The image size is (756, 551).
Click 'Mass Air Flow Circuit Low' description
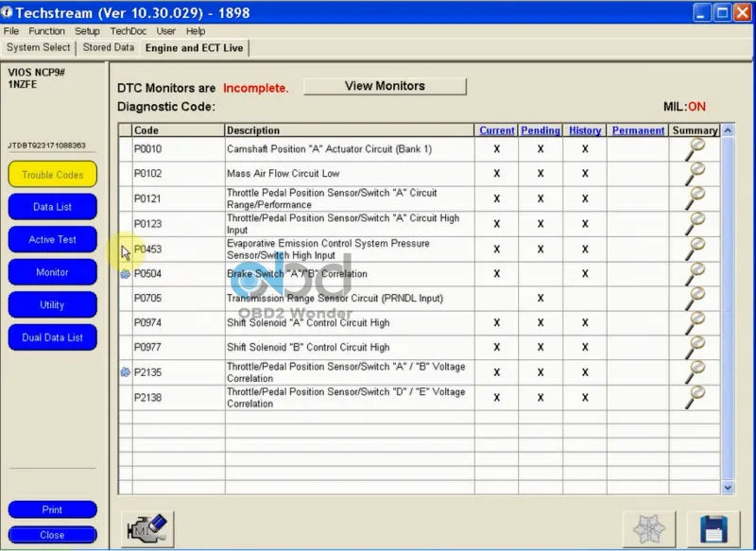(x=283, y=174)
